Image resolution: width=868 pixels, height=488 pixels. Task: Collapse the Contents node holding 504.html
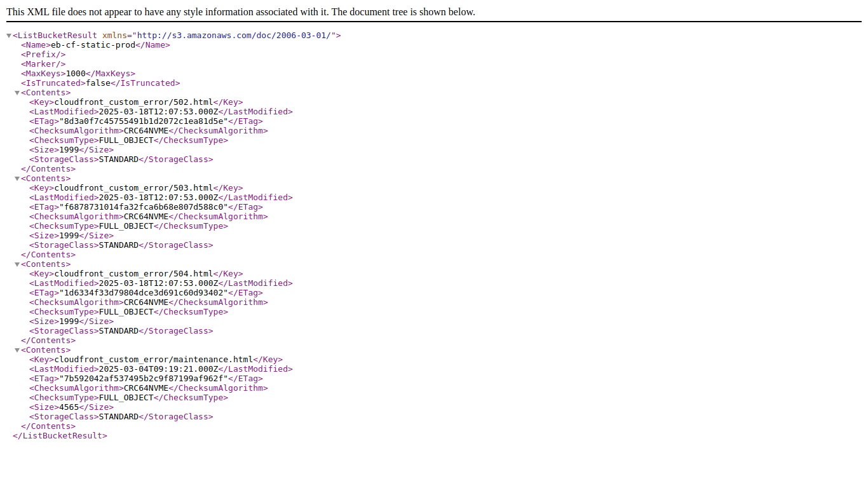point(17,264)
